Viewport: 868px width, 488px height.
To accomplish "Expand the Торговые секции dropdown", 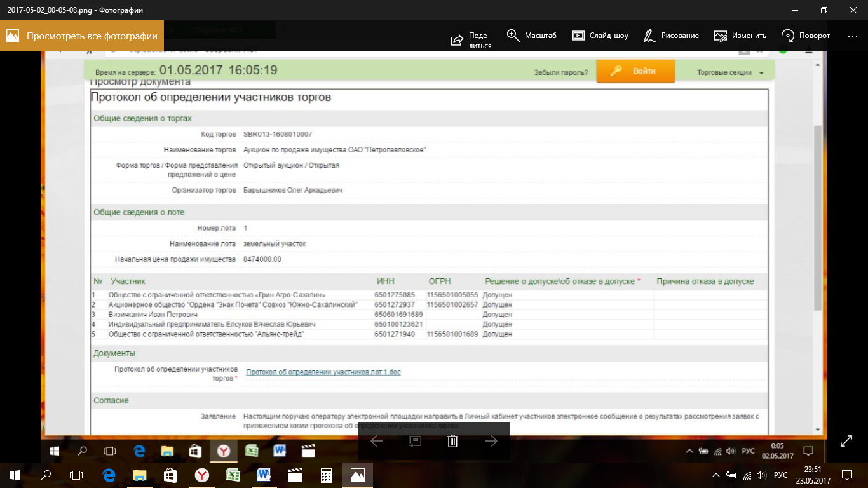I will [x=730, y=72].
